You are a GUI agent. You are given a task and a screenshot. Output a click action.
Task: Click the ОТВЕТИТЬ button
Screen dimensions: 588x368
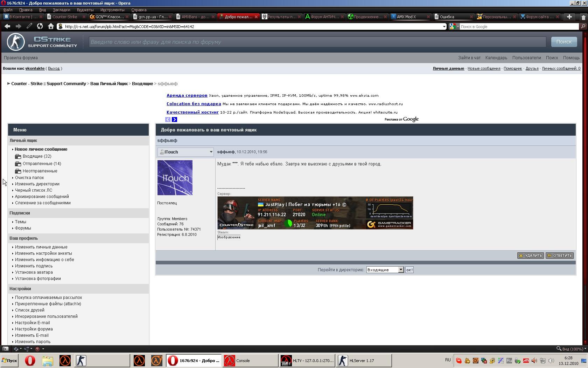[559, 255]
